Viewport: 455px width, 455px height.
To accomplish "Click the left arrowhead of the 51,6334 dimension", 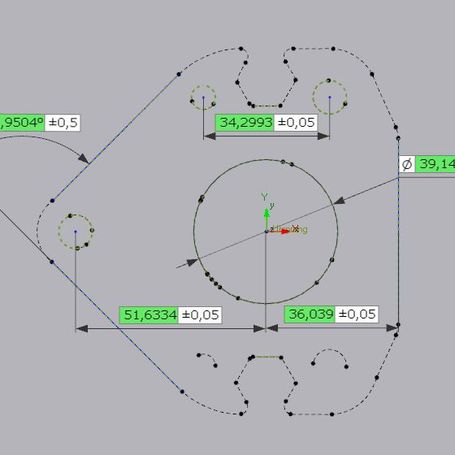I will click(x=82, y=329).
